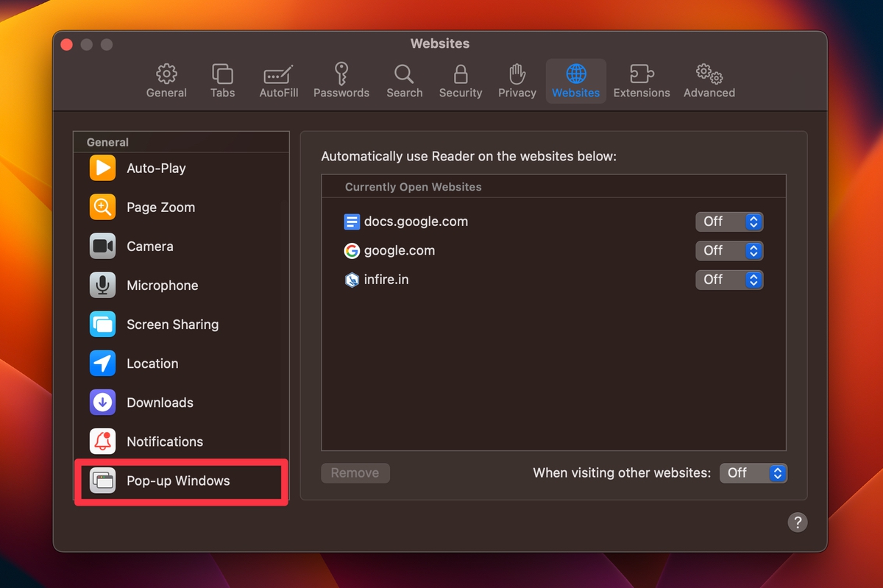Click the Location sidebar icon

(102, 363)
